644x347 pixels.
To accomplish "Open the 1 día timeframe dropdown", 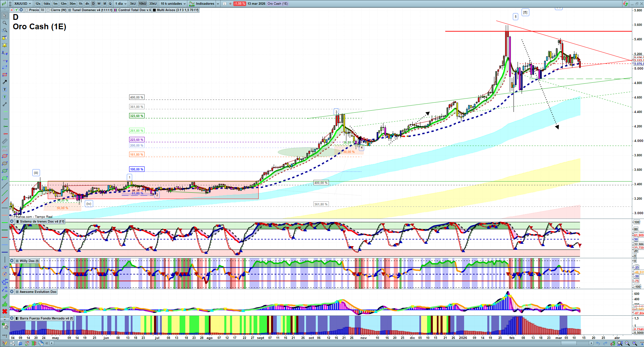I will [x=121, y=4].
